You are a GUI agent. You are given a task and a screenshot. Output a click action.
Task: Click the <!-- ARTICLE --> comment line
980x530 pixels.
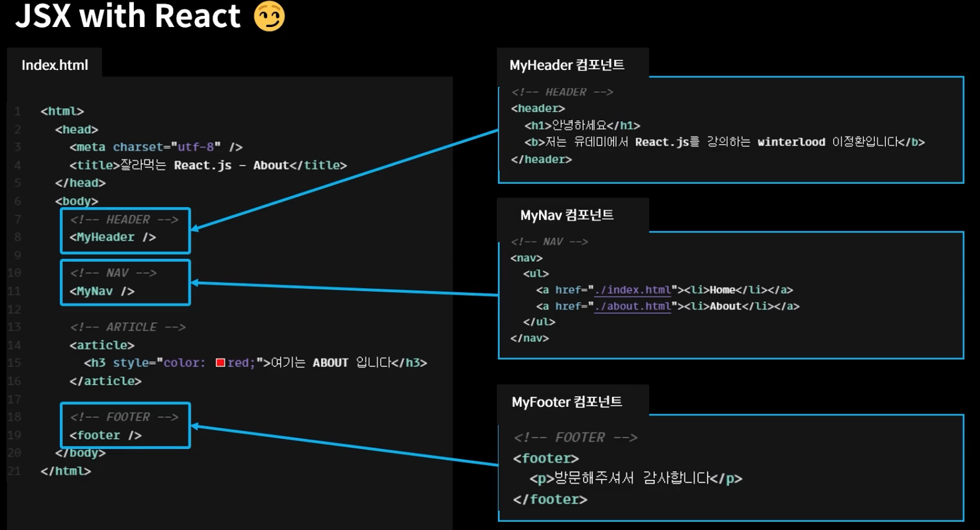click(128, 327)
